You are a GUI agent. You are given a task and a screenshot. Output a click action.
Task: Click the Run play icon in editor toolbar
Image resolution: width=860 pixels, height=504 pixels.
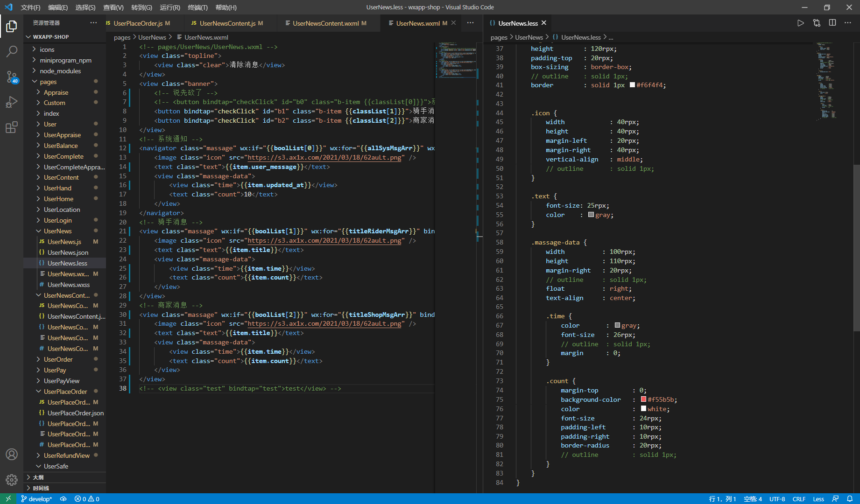click(x=800, y=23)
